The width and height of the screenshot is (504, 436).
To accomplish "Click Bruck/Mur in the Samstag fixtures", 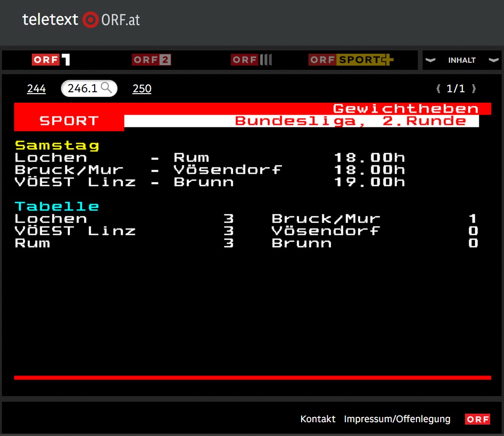I will point(69,170).
